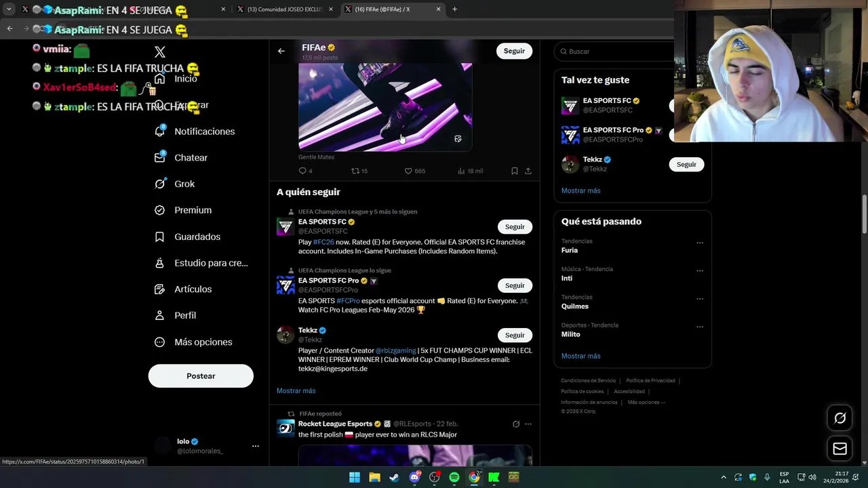This screenshot has height=488, width=868.
Task: Open Rocket League Esports profile avatar
Action: (285, 428)
